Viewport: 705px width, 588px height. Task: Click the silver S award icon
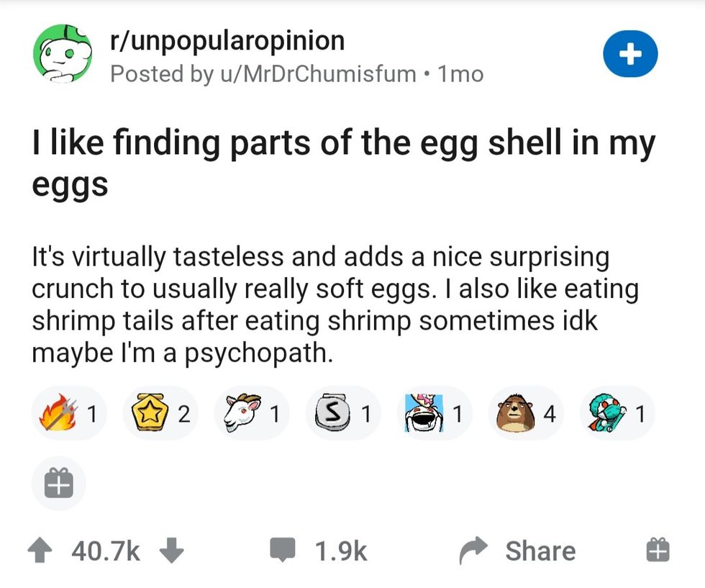pyautogui.click(x=332, y=413)
